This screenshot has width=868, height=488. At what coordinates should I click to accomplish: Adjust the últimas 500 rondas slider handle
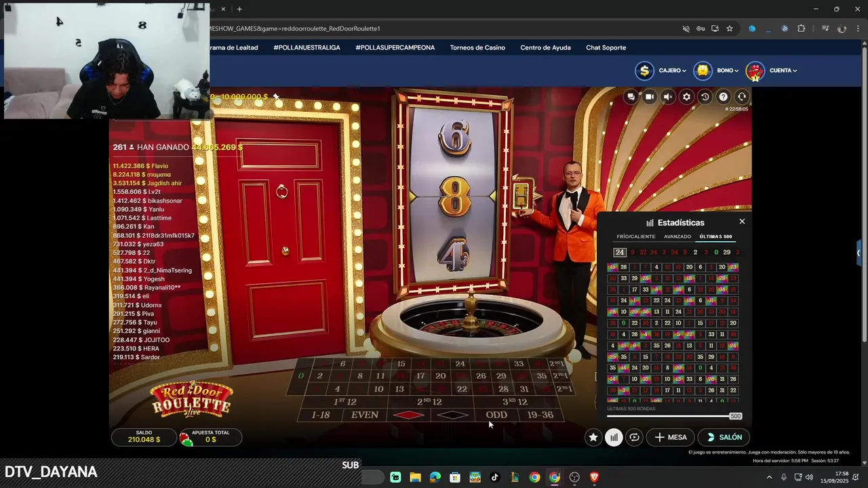pos(735,416)
